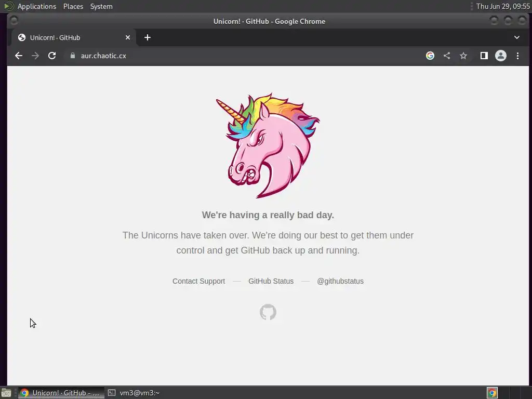Reload the aur.chaotic.cx page

click(52, 56)
